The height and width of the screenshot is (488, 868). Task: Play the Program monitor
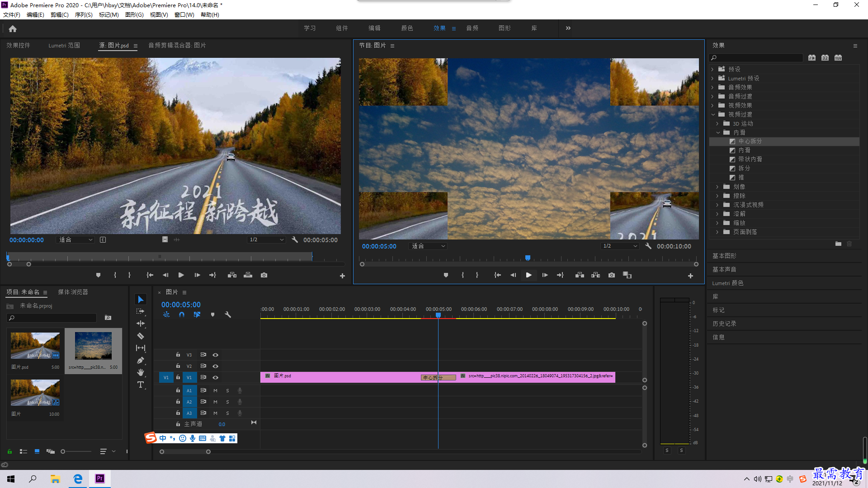[528, 275]
